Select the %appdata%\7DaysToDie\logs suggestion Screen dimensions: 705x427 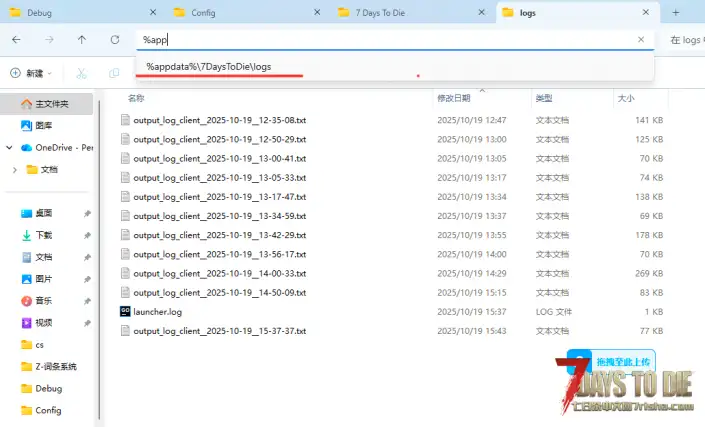208,66
